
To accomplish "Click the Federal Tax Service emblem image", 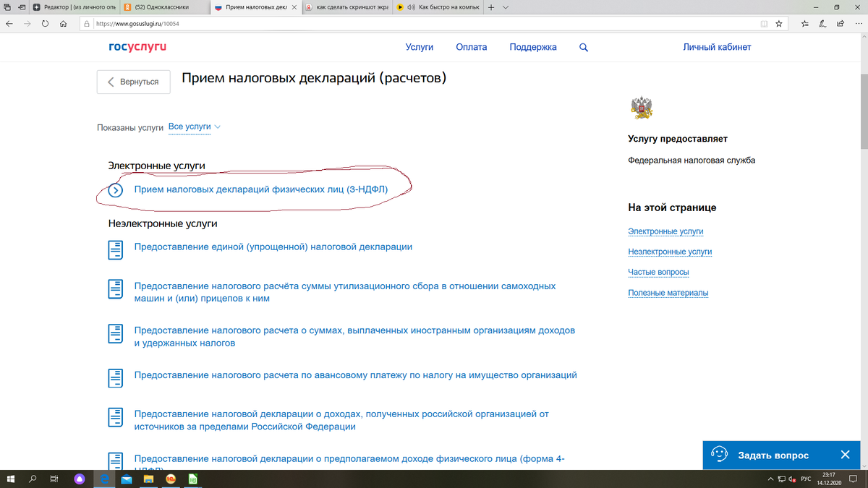I will [642, 107].
